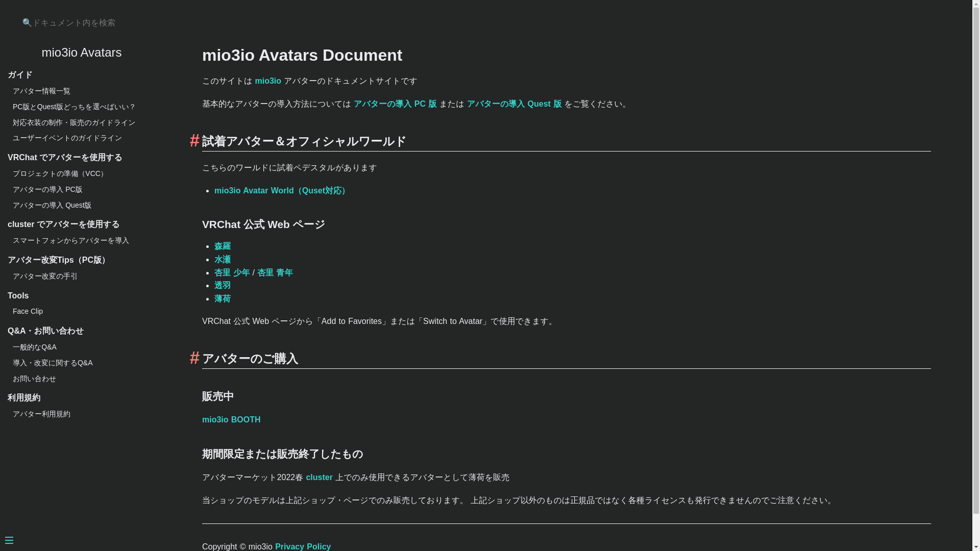Open お問い合わせ sidebar item
980x551 pixels.
34,379
